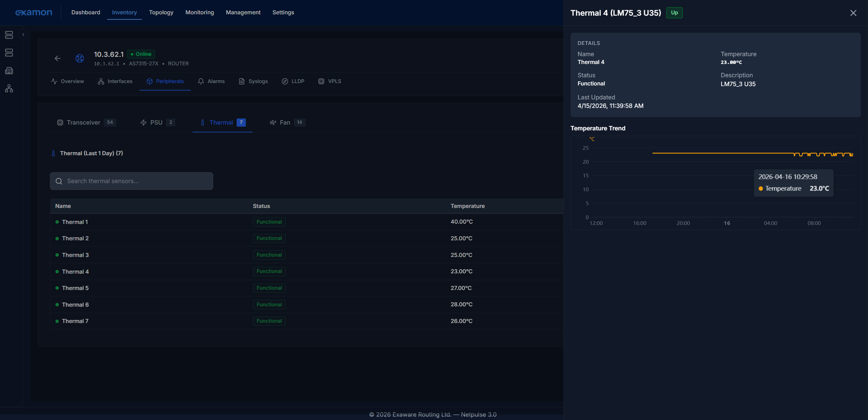Click the examon logo in the top-left
868x420 pixels.
click(34, 12)
